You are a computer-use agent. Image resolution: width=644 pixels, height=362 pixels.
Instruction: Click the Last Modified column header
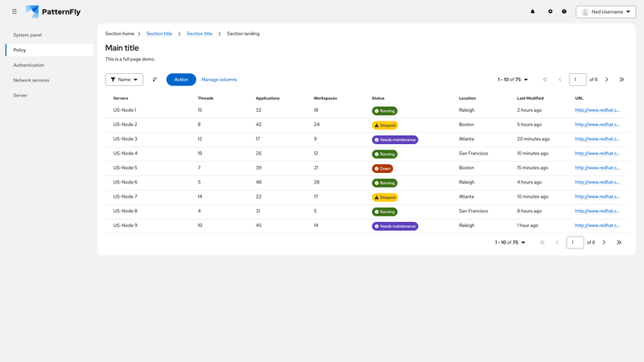530,98
